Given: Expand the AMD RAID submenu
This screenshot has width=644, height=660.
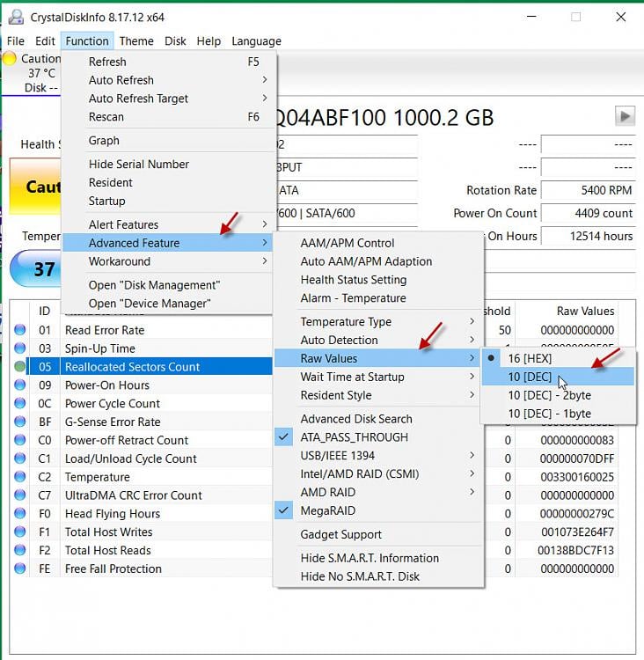Looking at the screenshot, I should click(x=378, y=492).
